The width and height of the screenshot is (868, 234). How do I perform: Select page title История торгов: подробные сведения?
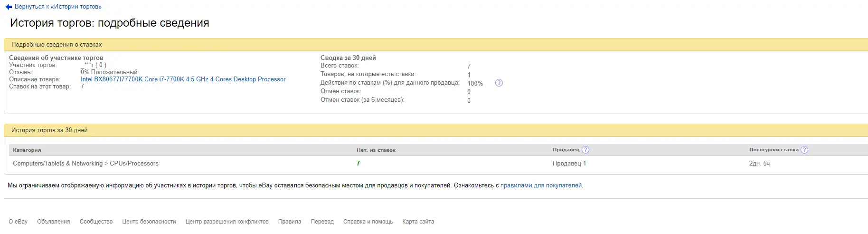point(110,23)
